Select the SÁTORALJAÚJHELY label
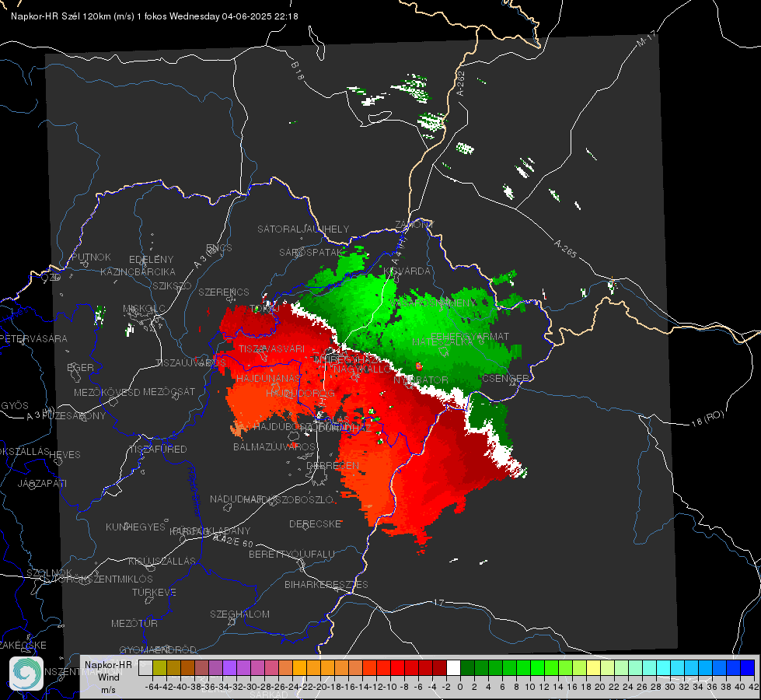Image resolution: width=761 pixels, height=700 pixels. 303,229
